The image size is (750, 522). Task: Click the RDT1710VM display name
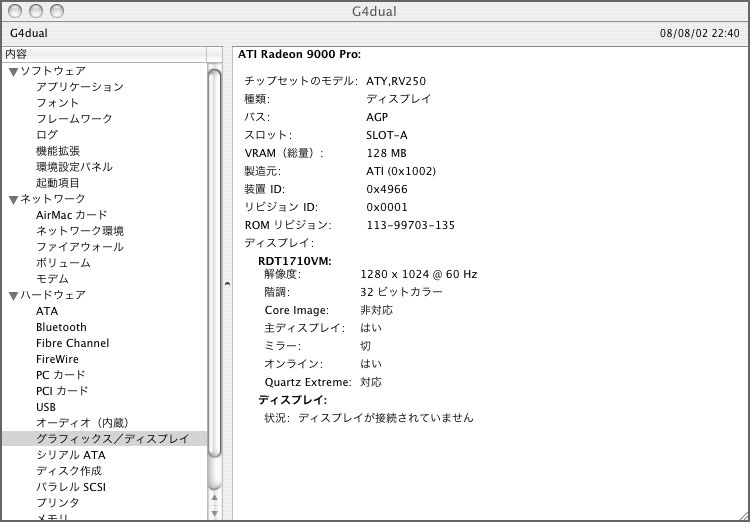[295, 261]
